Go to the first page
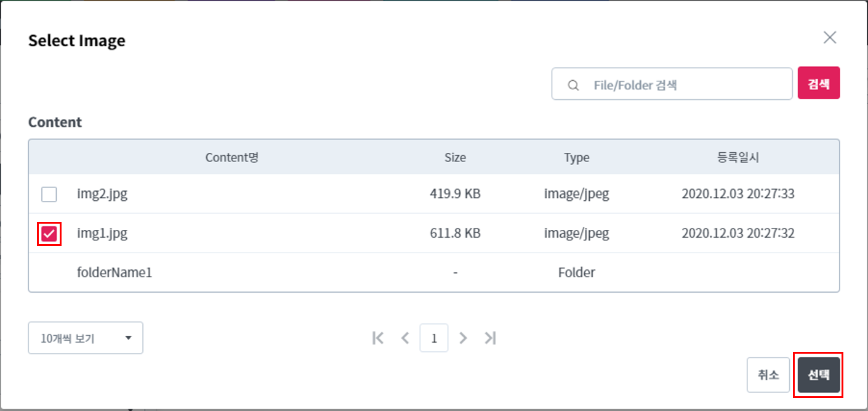This screenshot has height=411, width=868. click(x=378, y=338)
